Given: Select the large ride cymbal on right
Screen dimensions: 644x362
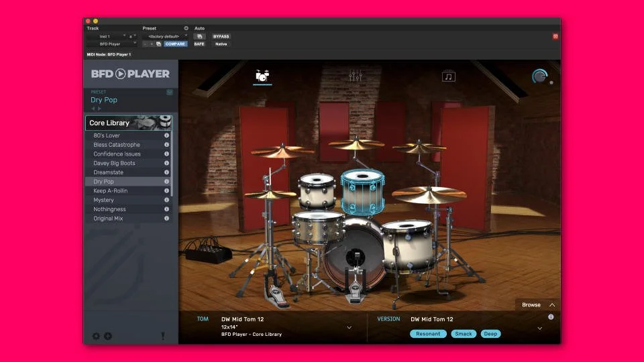Looking at the screenshot, I should point(429,194).
